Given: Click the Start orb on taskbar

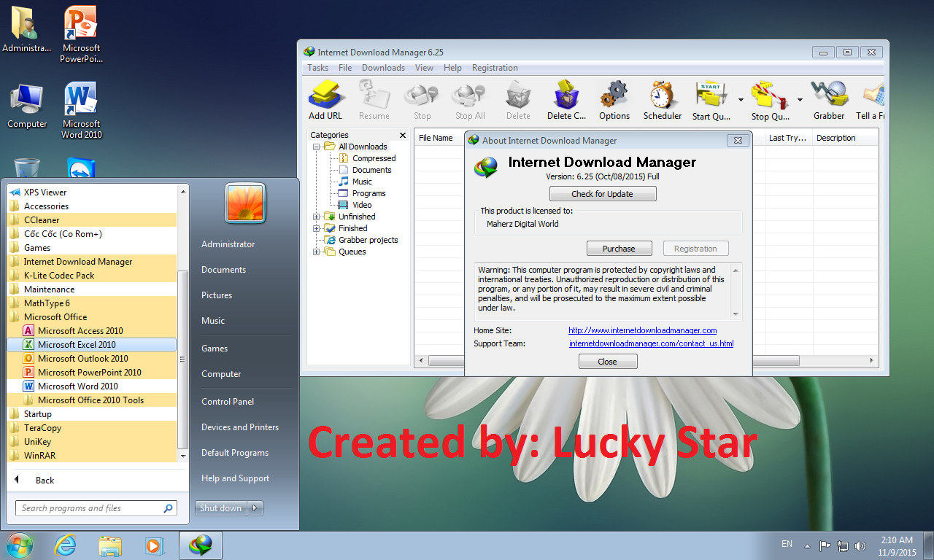Looking at the screenshot, I should tap(19, 545).
